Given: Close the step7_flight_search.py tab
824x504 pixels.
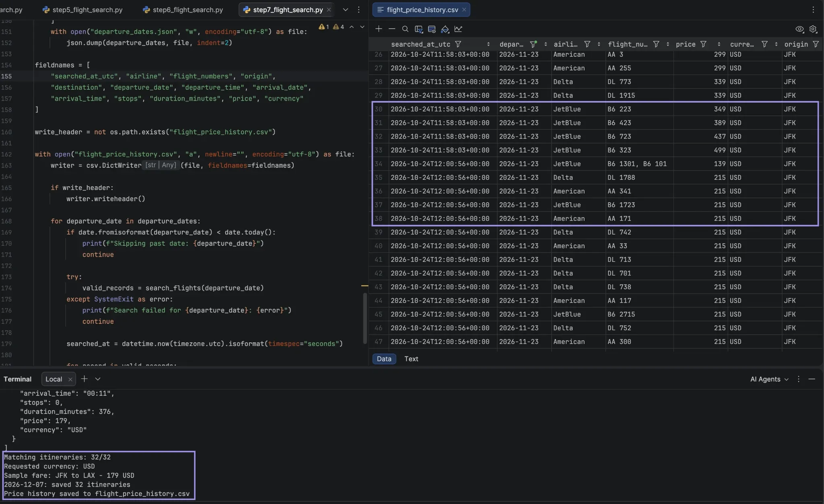Looking at the screenshot, I should (329, 10).
